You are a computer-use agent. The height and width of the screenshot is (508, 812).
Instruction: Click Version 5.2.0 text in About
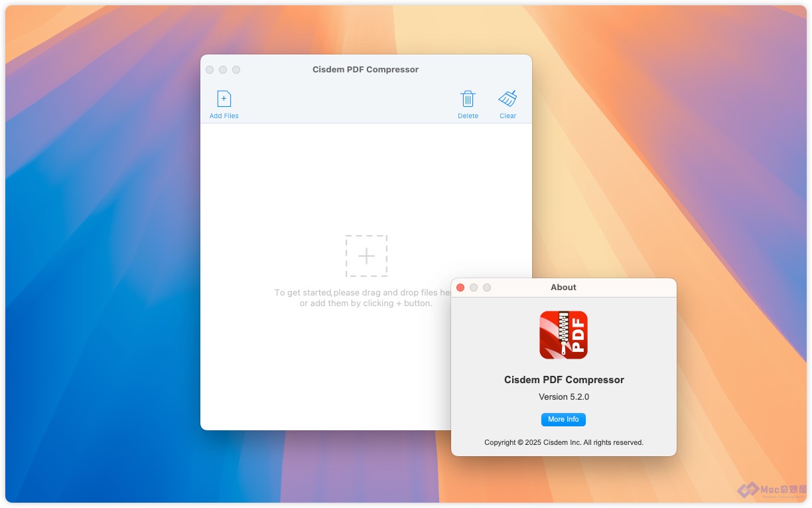coord(564,397)
